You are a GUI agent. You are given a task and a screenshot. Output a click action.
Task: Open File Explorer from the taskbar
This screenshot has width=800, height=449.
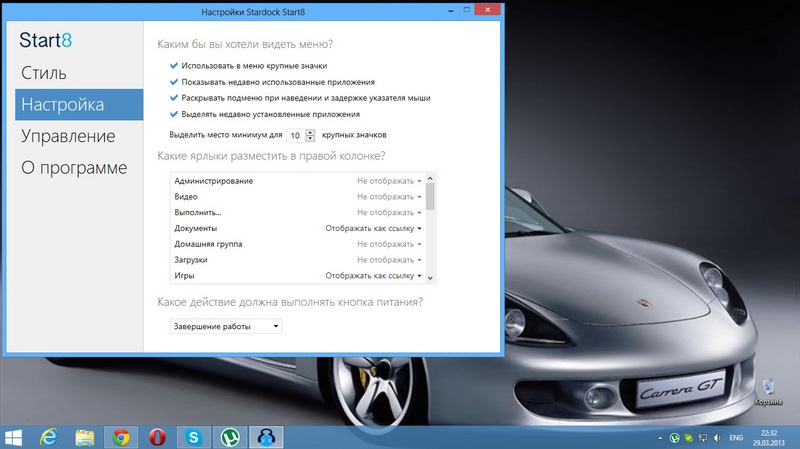coord(85,437)
